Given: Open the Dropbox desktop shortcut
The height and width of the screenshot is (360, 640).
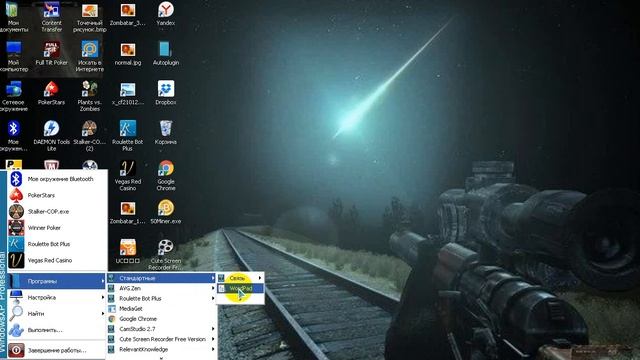Looking at the screenshot, I should [x=166, y=93].
